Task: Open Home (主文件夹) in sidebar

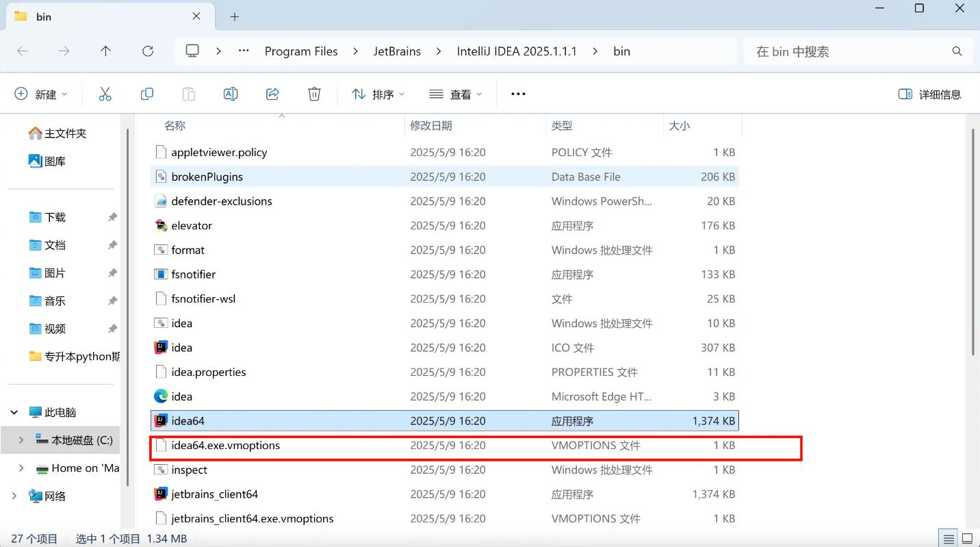Action: point(58,133)
